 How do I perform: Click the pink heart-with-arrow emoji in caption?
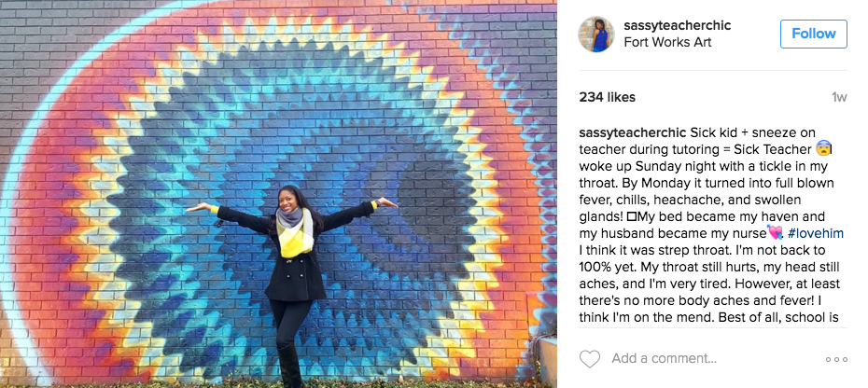coord(775,233)
